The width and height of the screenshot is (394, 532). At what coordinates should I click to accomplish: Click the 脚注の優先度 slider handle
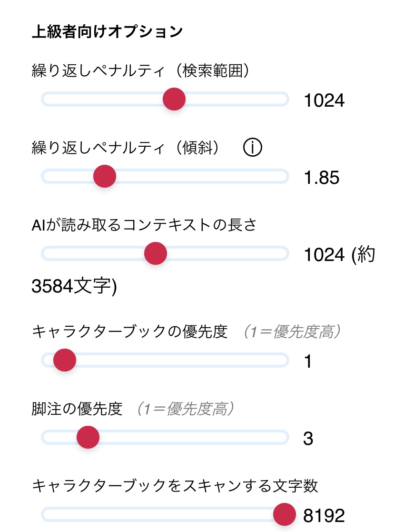coord(88,437)
